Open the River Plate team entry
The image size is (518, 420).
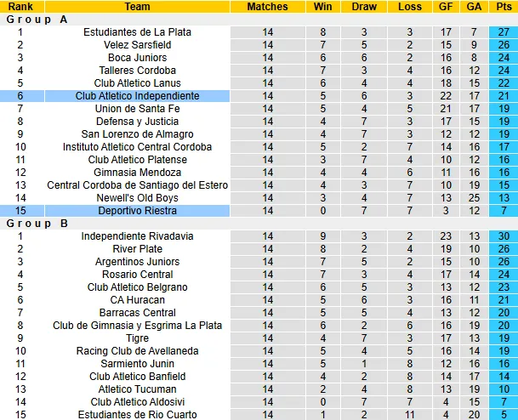tap(137, 249)
